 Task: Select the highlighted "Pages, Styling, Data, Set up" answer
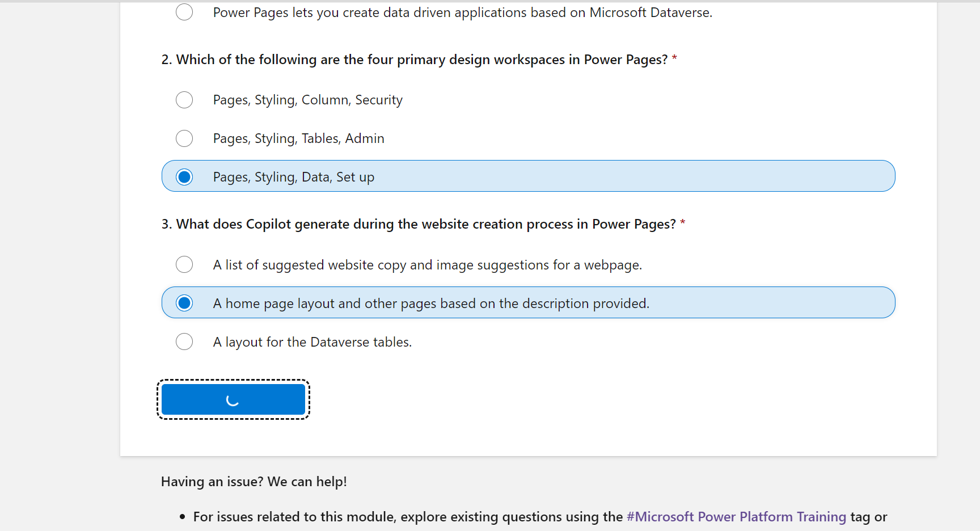pos(184,176)
